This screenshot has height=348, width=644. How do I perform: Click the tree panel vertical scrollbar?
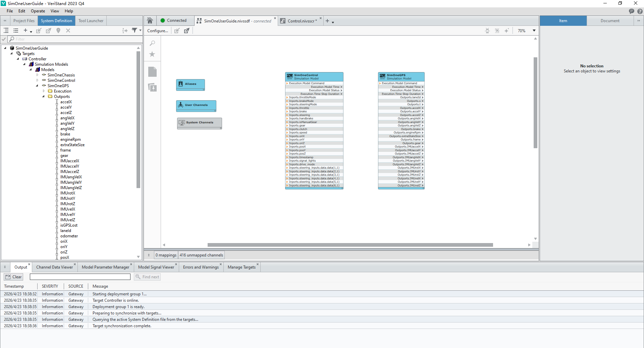coord(138,119)
